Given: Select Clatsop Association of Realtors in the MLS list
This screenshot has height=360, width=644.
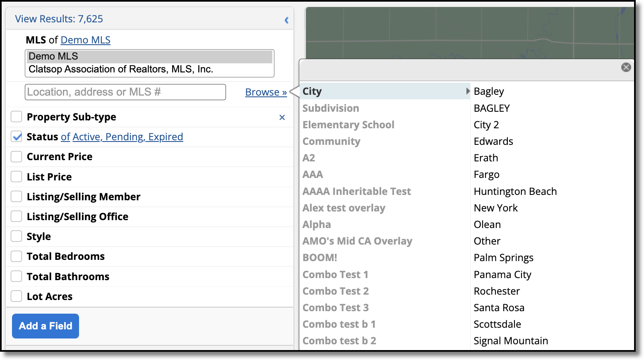Looking at the screenshot, I should pyautogui.click(x=149, y=69).
